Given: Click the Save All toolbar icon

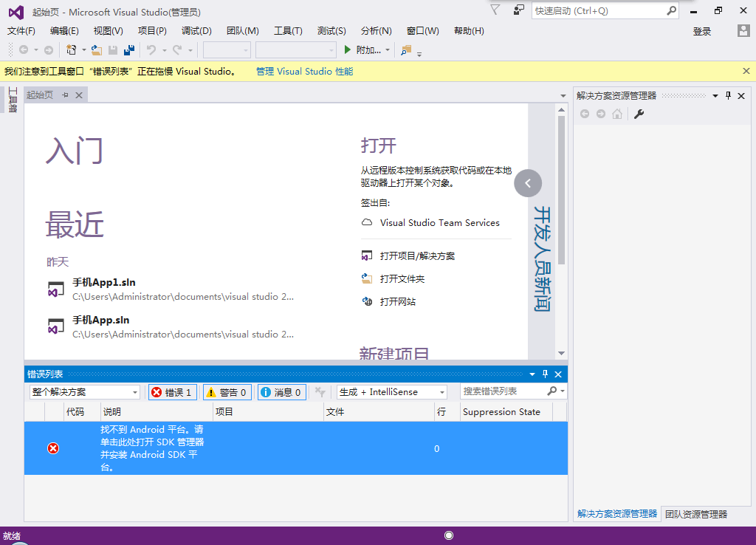Looking at the screenshot, I should pyautogui.click(x=129, y=49).
